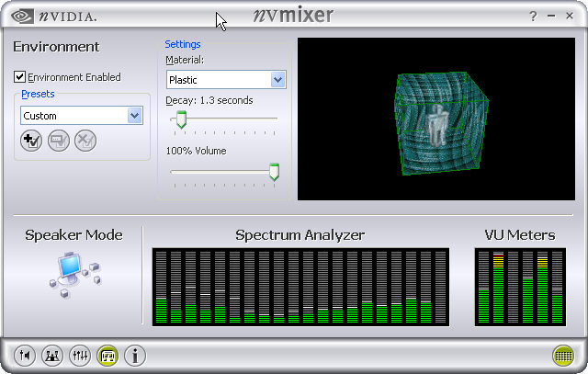The width and height of the screenshot is (588, 374).
Task: Open the speaker setup page icon
Action: click(52, 356)
